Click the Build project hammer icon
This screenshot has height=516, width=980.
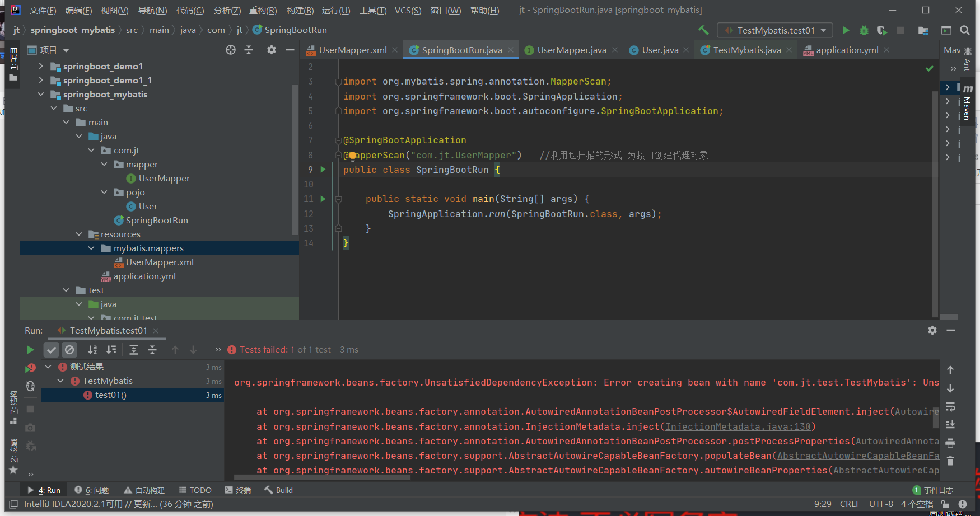point(703,30)
